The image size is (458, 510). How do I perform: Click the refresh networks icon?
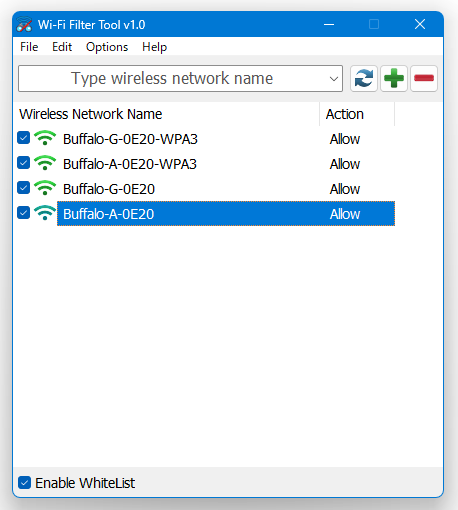(364, 78)
